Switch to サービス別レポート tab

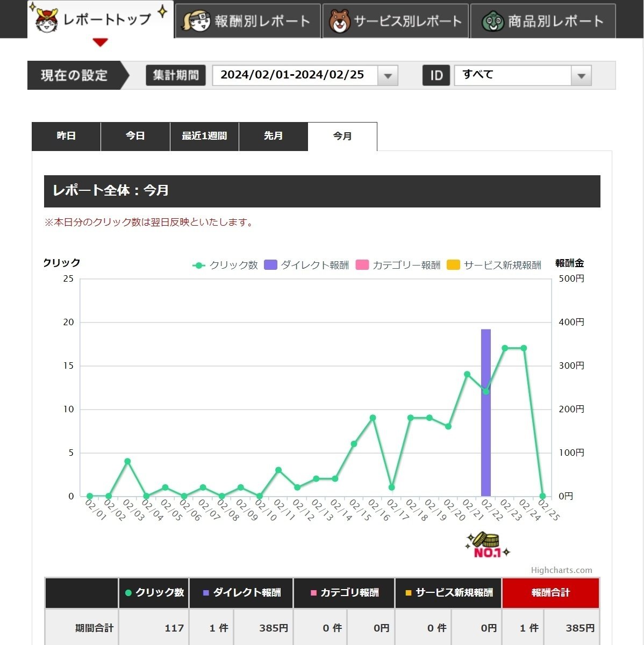(396, 21)
